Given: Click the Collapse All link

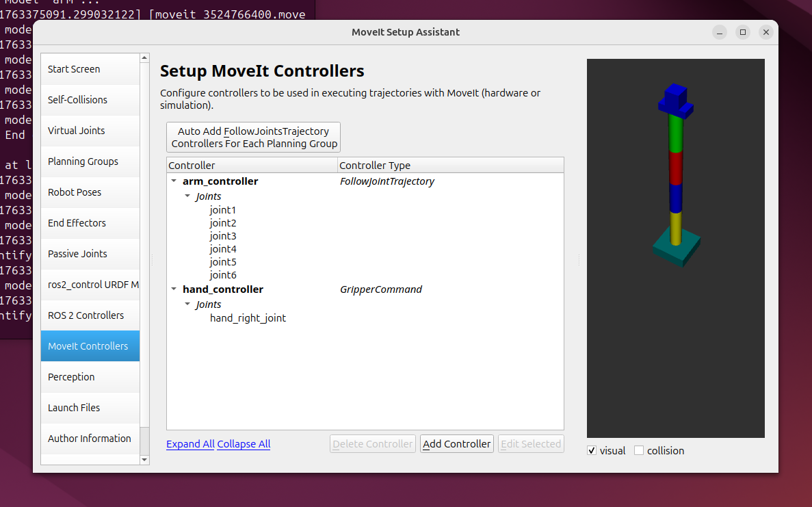Looking at the screenshot, I should [x=244, y=444].
